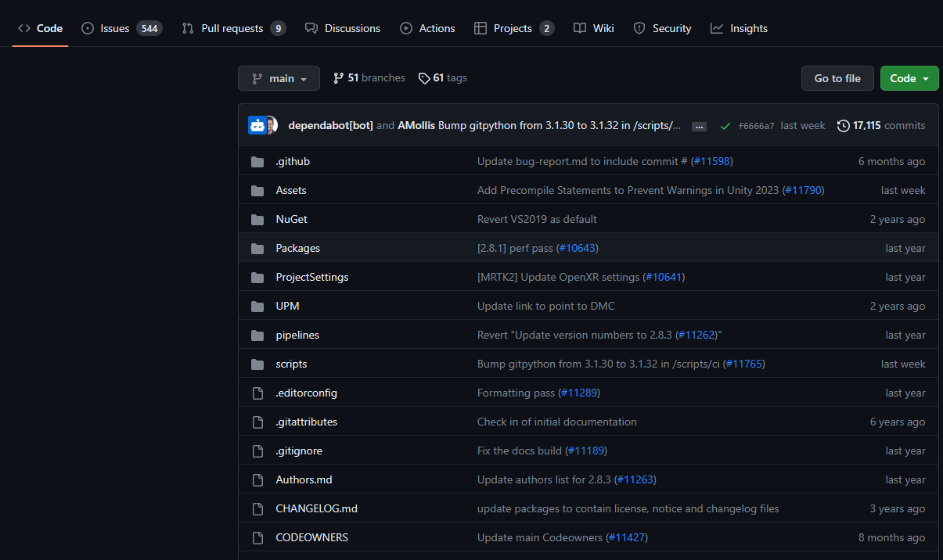Open the .gitignore file
The width and height of the screenshot is (943, 560).
[x=299, y=451]
